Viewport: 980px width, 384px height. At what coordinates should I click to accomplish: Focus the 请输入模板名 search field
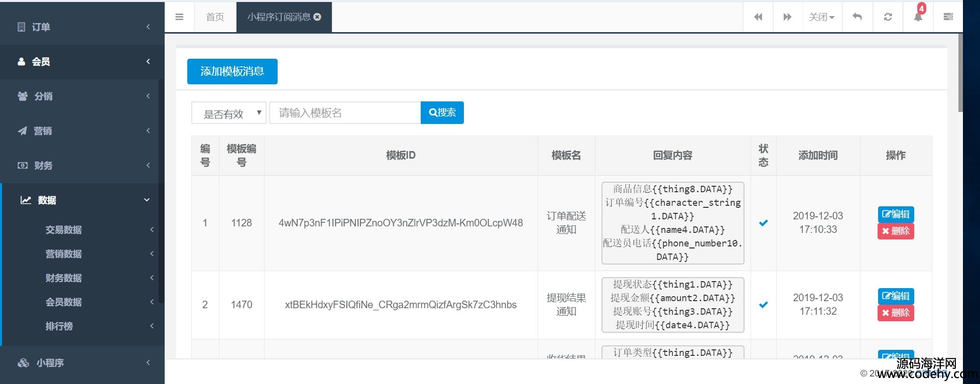[345, 112]
